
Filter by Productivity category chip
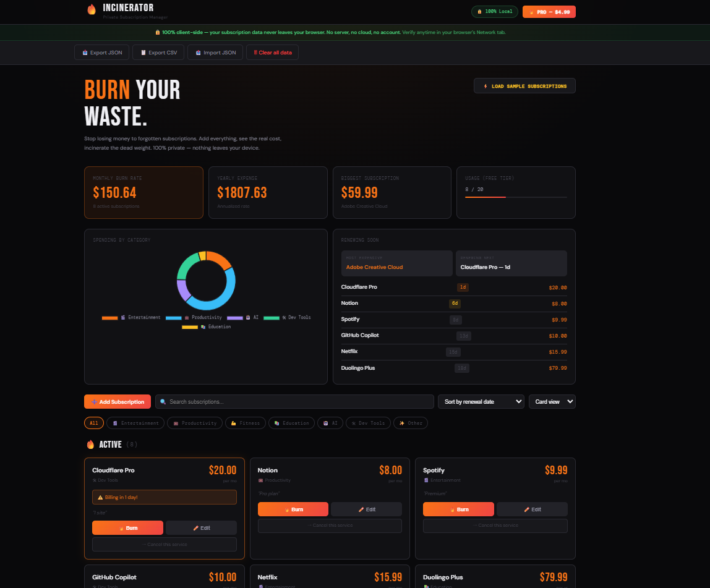pyautogui.click(x=195, y=424)
